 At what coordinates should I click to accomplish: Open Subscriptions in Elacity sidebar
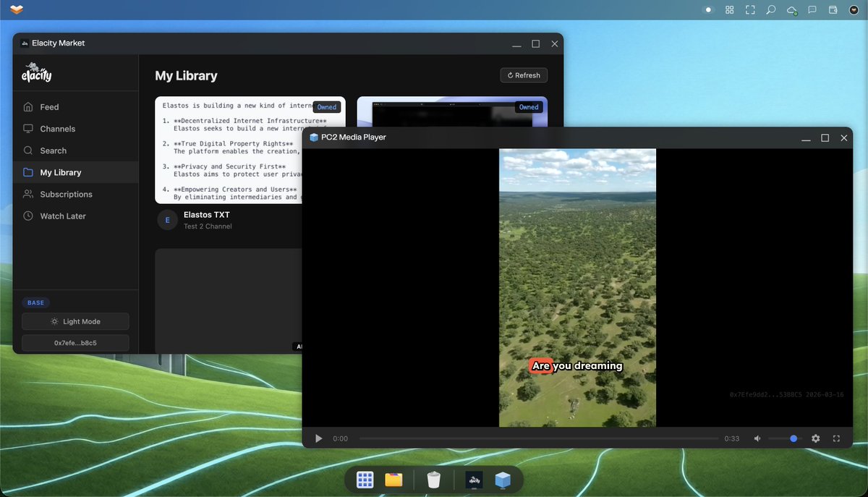(75, 194)
